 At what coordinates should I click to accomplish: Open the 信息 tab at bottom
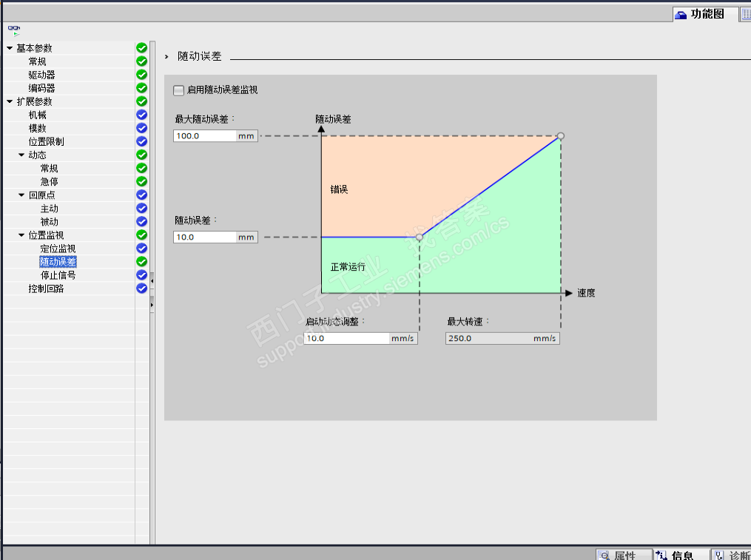[682, 555]
